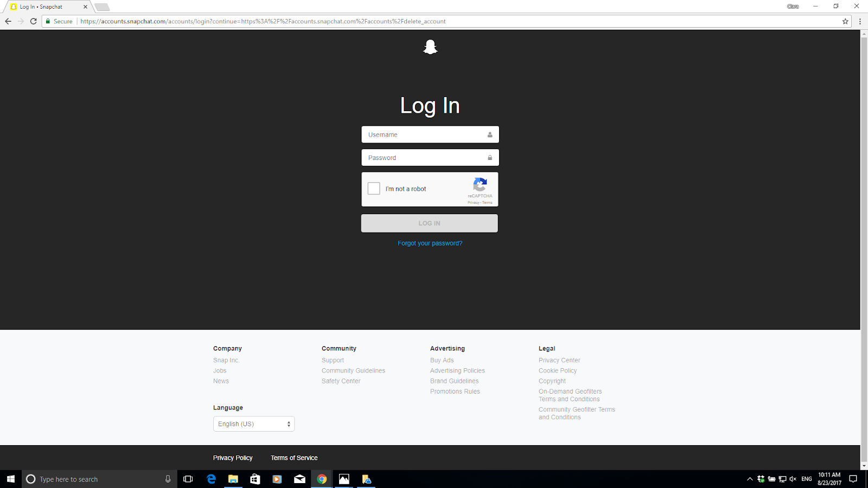The image size is (868, 488).
Task: Focus the Password input field
Action: coord(430,158)
